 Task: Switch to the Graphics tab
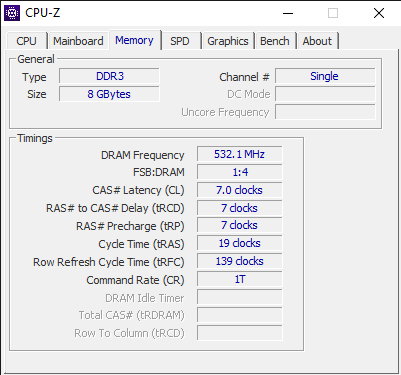click(x=228, y=41)
